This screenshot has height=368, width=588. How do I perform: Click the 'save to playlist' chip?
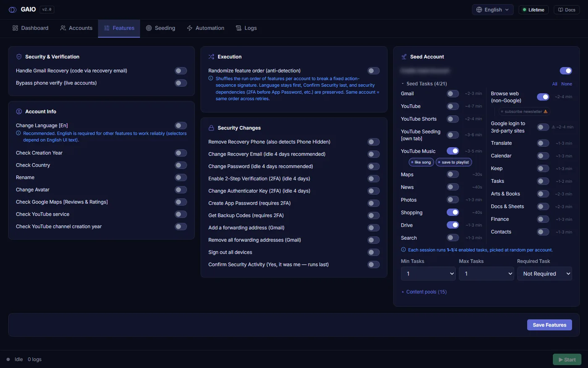(454, 162)
